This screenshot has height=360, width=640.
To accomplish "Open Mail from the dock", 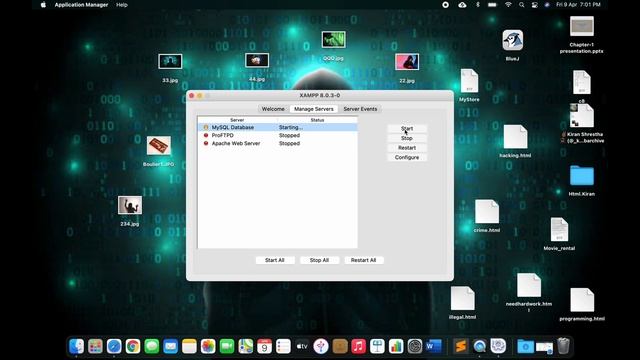I will pos(170,346).
